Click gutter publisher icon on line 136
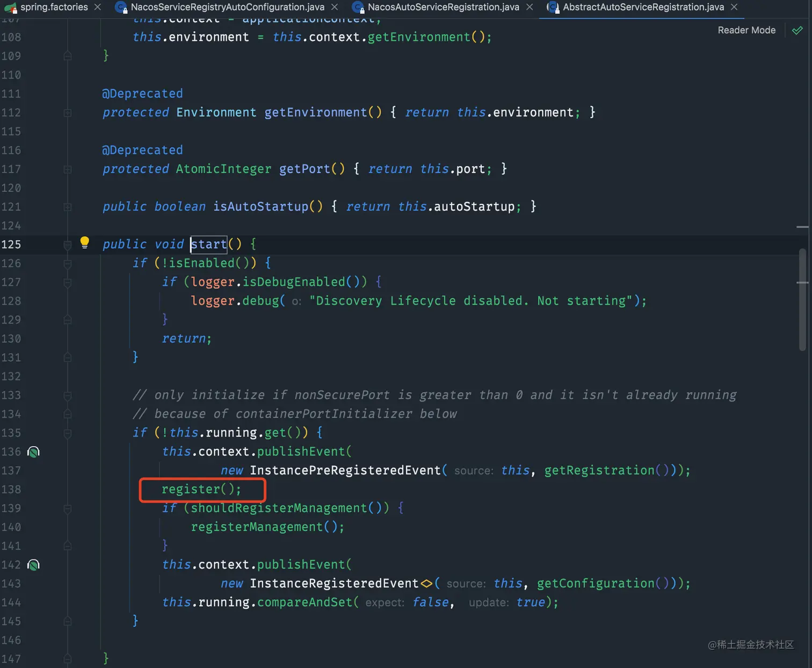This screenshot has height=668, width=812. [x=33, y=452]
